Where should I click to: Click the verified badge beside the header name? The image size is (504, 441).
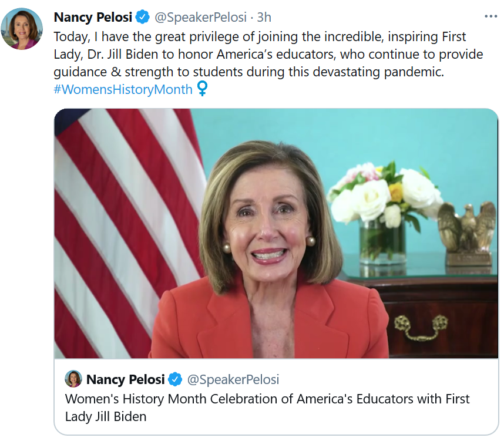tap(142, 16)
